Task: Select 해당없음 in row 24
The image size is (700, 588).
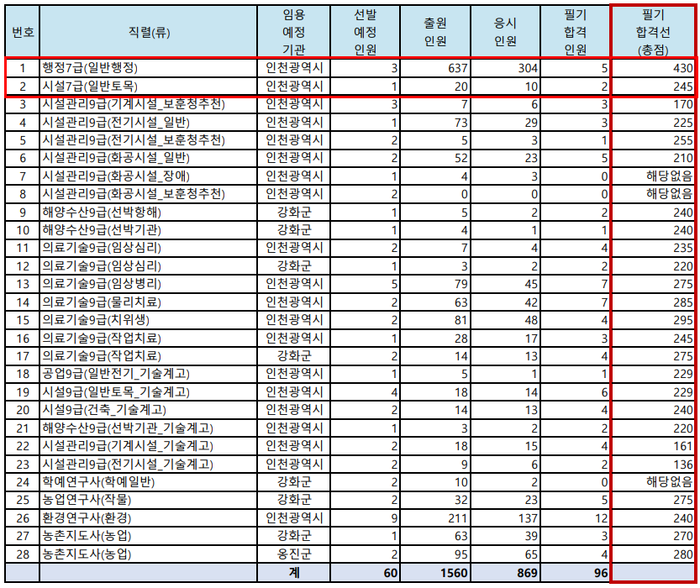Action: (653, 482)
